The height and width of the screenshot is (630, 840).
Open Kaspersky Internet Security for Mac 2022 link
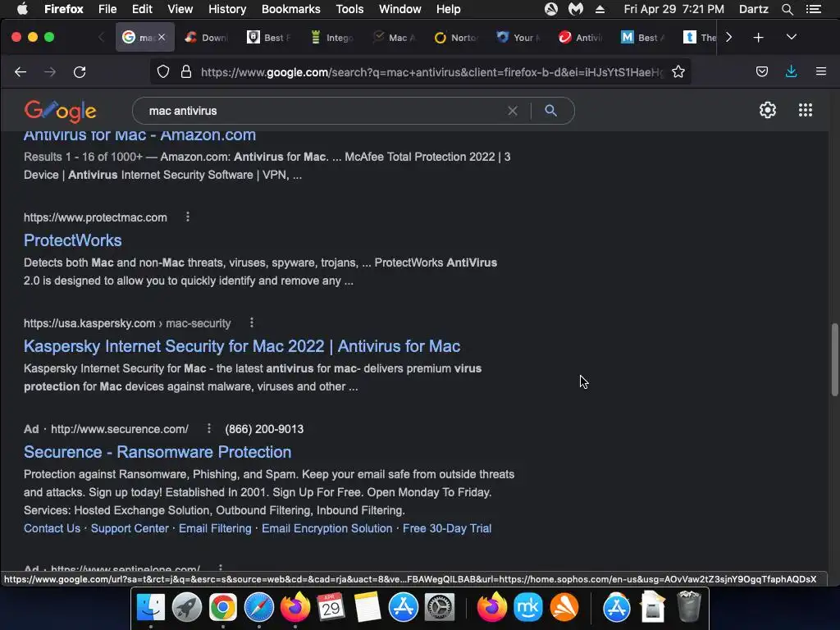point(242,346)
